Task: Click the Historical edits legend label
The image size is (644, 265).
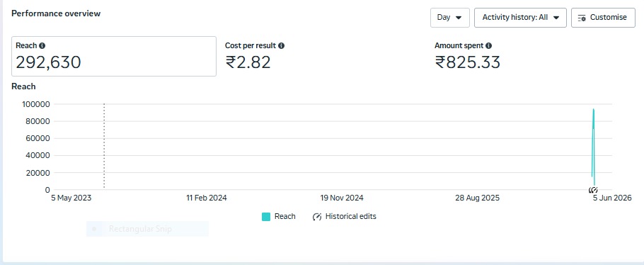Action: pyautogui.click(x=351, y=216)
